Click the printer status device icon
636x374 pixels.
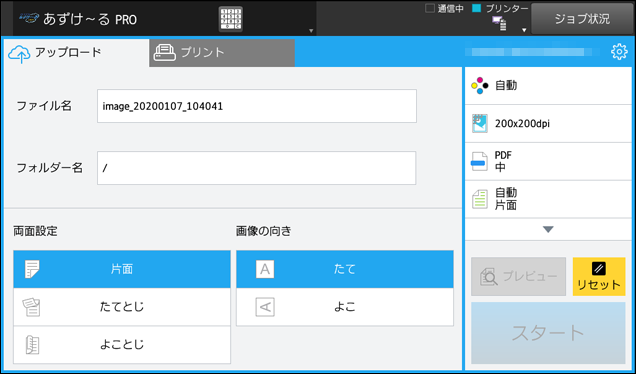click(499, 24)
